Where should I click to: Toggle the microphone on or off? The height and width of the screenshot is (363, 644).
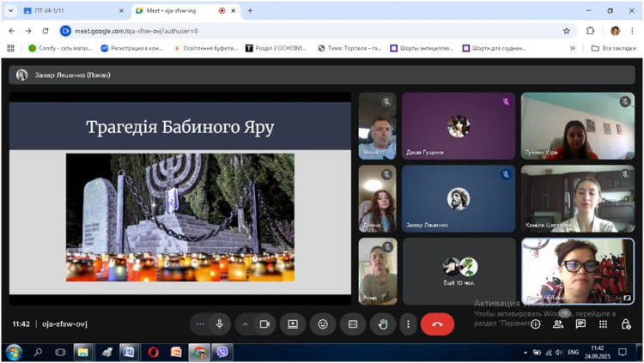click(x=220, y=324)
